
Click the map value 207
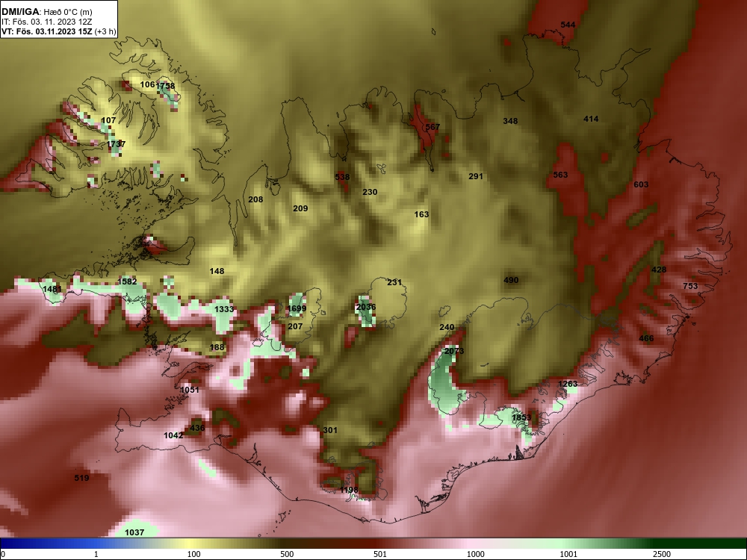(295, 326)
